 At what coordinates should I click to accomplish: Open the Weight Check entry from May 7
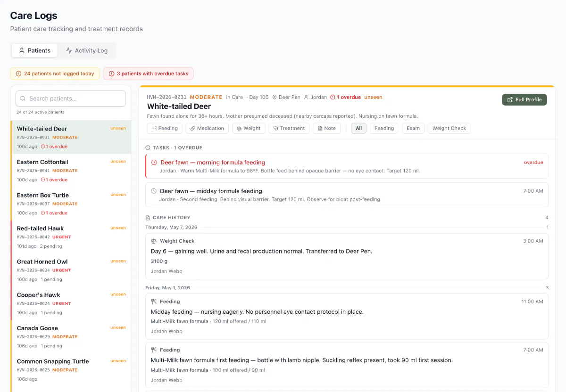(347, 256)
